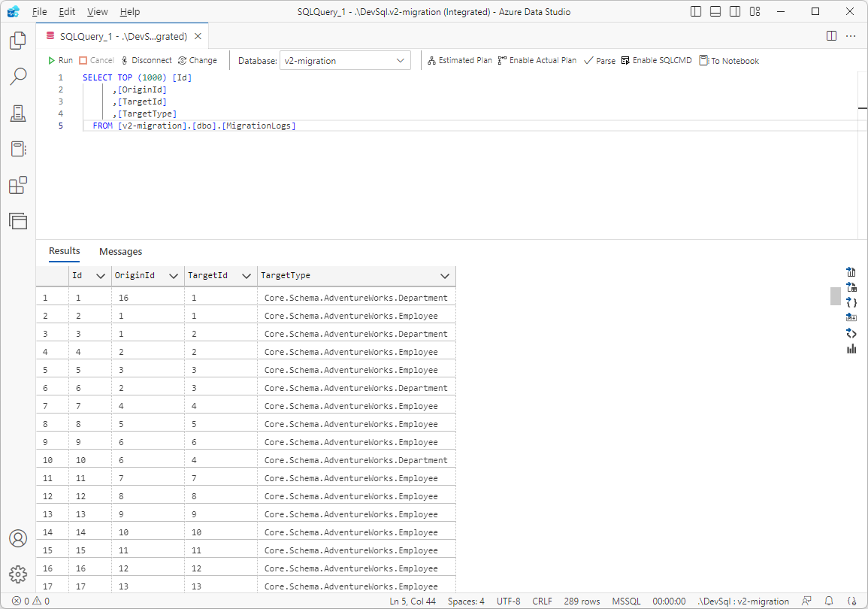Open the Chart viewer for the results
This screenshot has height=609, width=868.
(x=851, y=349)
